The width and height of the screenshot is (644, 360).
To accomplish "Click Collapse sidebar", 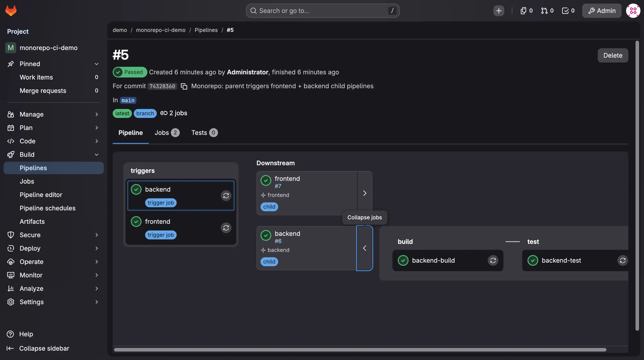I will click(x=38, y=349).
